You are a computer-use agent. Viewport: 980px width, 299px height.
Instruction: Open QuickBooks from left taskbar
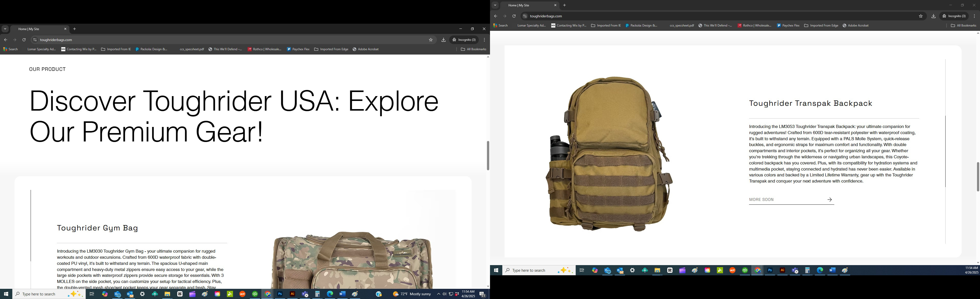point(255,294)
